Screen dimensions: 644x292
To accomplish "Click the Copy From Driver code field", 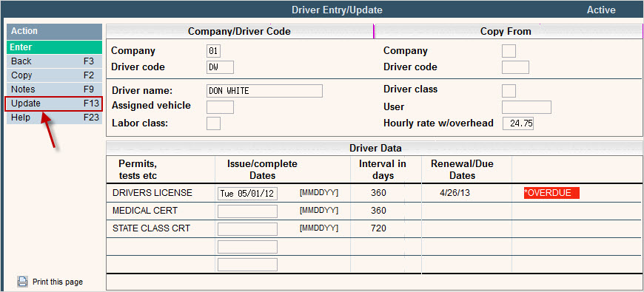I will pyautogui.click(x=515, y=67).
